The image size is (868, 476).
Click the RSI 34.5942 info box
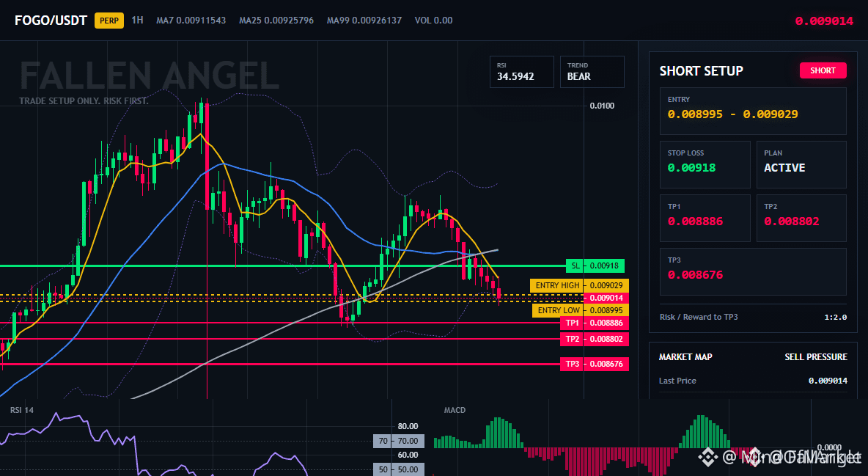tap(521, 71)
